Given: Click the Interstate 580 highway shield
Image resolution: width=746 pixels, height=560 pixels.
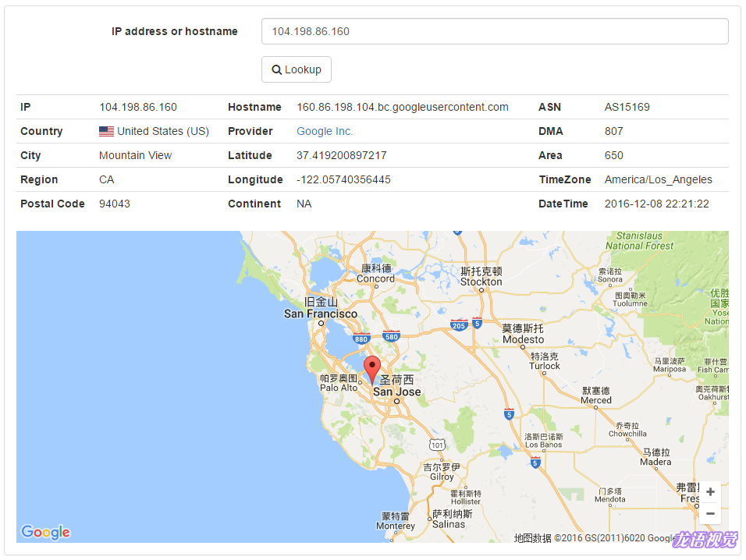Looking at the screenshot, I should 391,337.
